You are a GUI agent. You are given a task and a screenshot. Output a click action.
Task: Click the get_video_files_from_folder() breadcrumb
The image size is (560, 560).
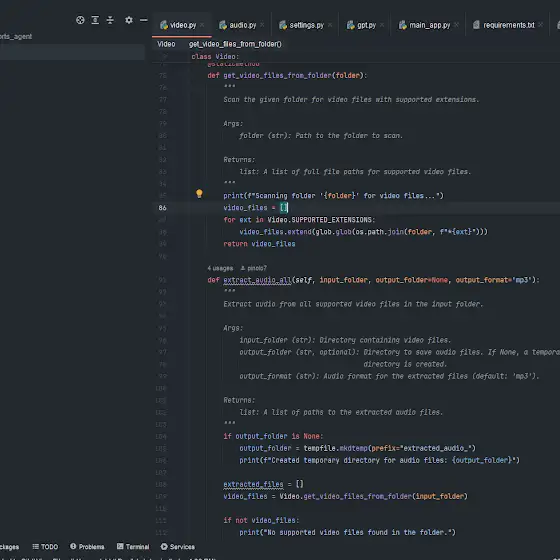(235, 44)
